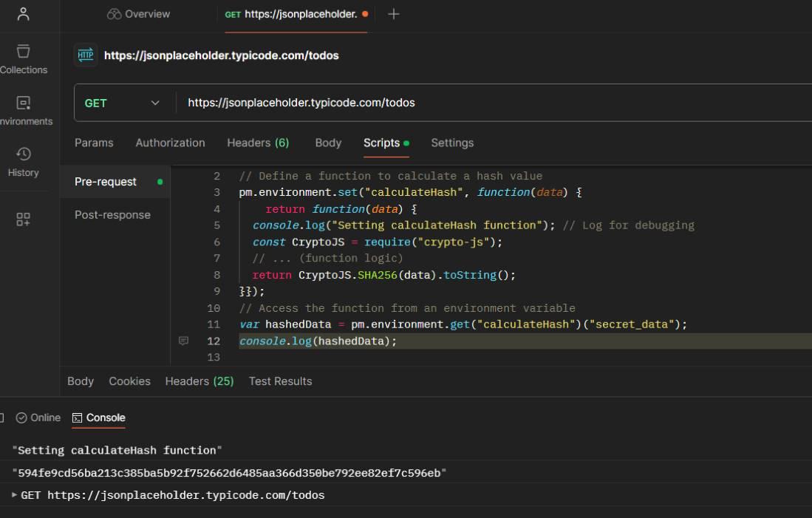This screenshot has width=812, height=518.
Task: Open the Settings request tab
Action: click(452, 143)
